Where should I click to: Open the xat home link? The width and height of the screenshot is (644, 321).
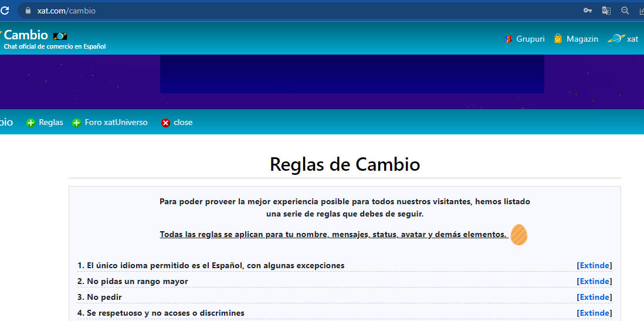632,39
